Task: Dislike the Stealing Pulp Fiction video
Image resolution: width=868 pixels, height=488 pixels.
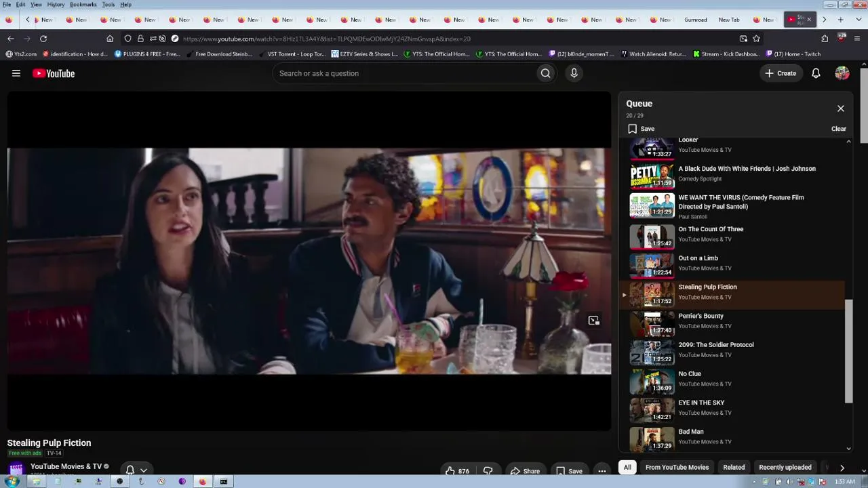Action: coord(488,471)
